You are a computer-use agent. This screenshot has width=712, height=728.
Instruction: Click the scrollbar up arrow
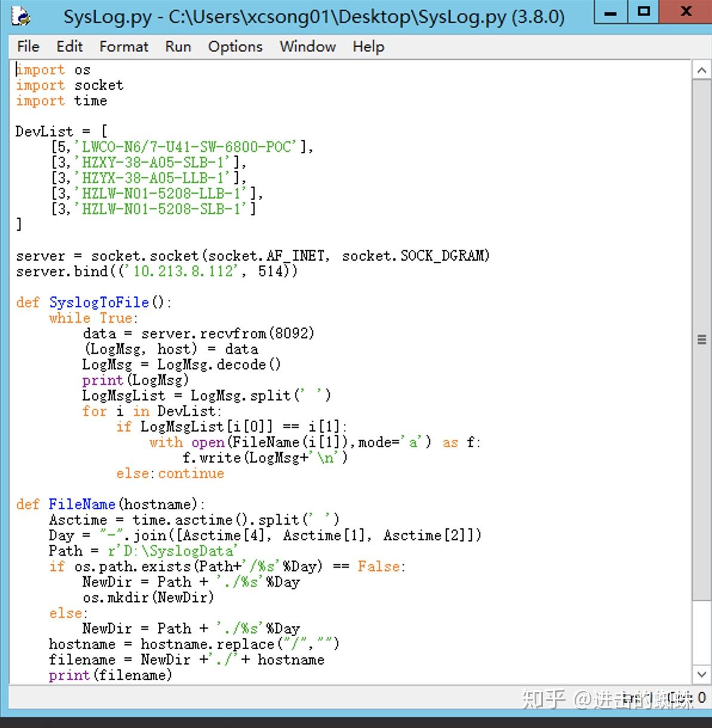click(702, 70)
